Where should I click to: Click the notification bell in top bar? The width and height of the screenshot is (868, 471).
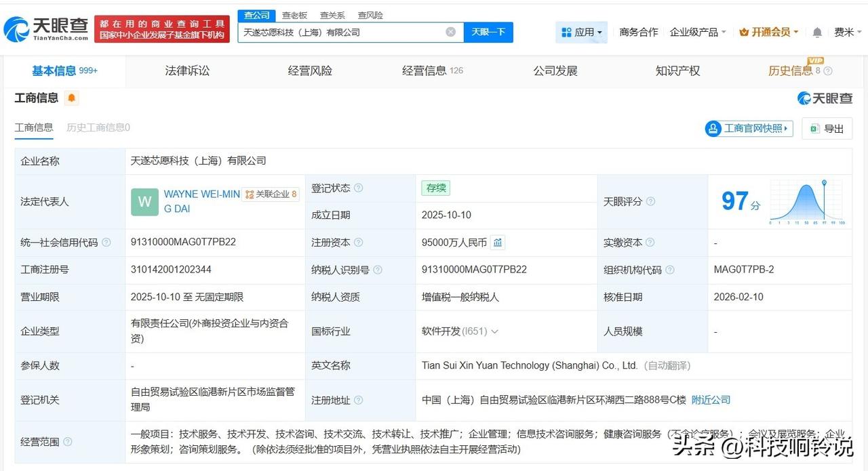click(817, 32)
